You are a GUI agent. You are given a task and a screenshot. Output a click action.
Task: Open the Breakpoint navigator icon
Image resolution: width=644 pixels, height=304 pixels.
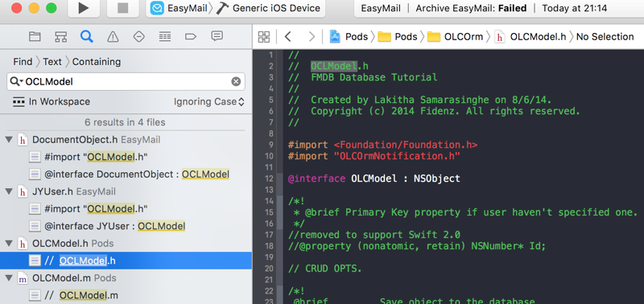tap(191, 36)
